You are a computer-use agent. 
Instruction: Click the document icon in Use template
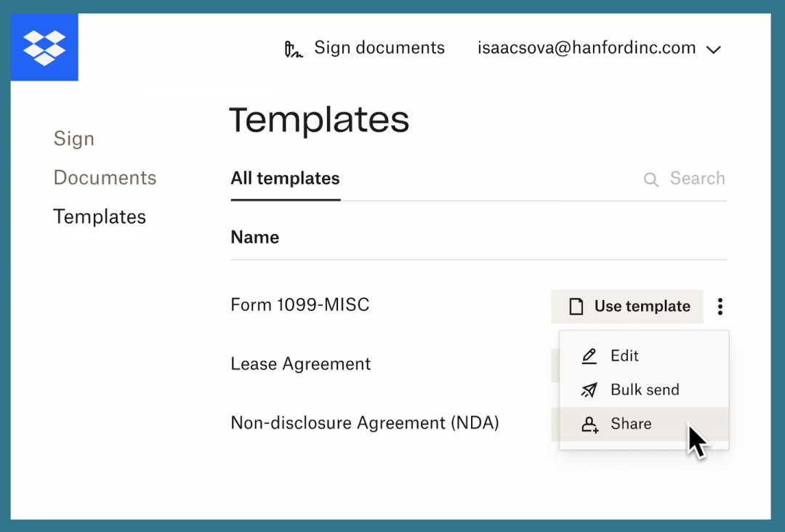pyautogui.click(x=576, y=307)
